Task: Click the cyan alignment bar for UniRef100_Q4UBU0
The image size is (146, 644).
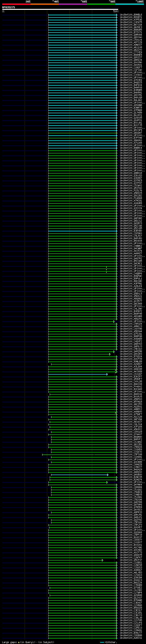Action: [x=80, y=475]
